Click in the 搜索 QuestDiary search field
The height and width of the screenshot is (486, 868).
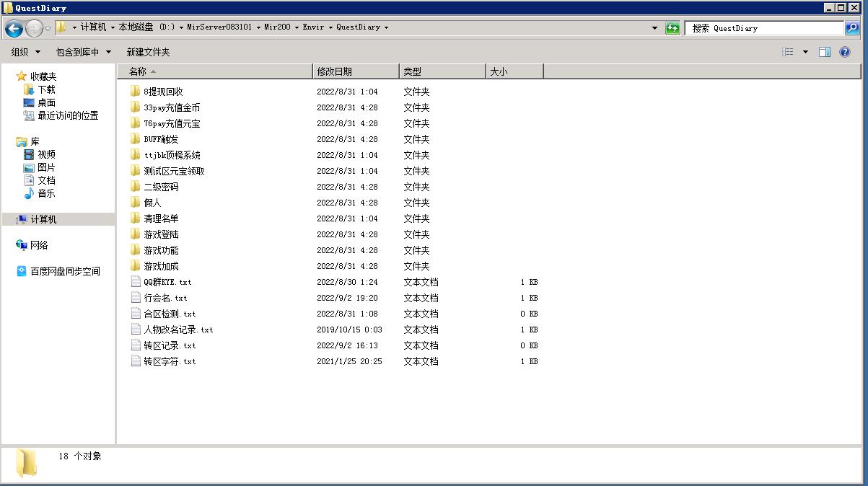(x=763, y=28)
